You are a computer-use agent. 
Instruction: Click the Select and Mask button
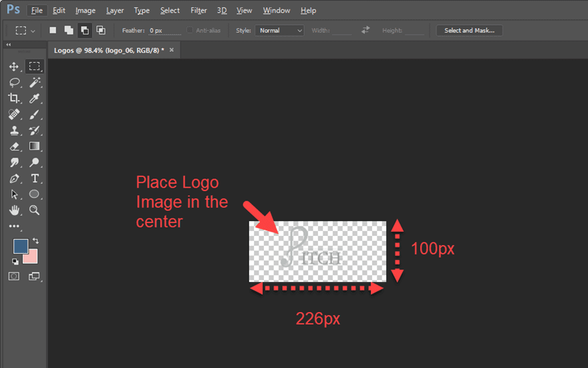(x=469, y=30)
